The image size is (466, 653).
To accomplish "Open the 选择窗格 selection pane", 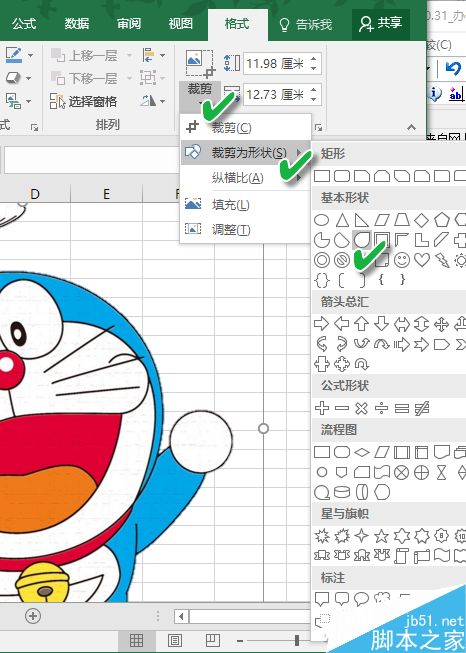I will click(83, 101).
